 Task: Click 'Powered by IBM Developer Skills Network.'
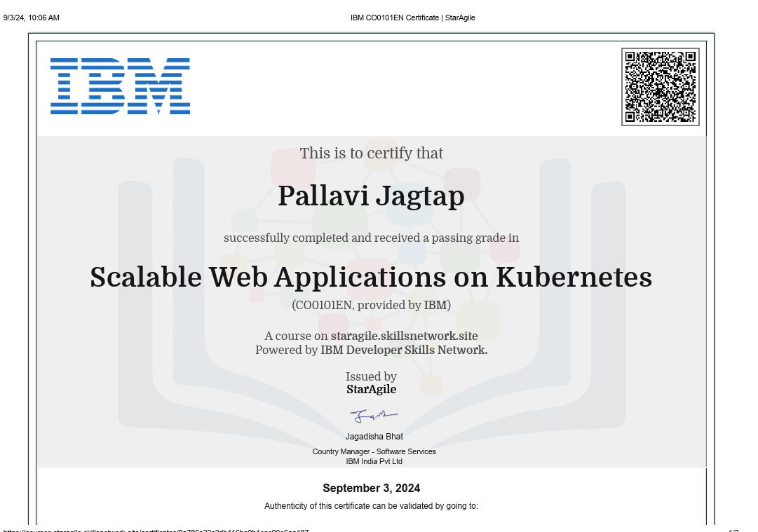tap(371, 350)
